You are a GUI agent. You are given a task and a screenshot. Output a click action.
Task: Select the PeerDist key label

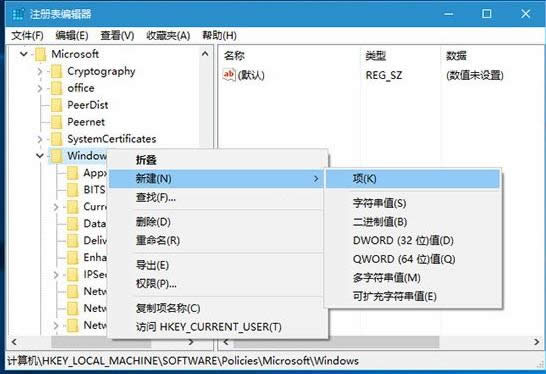tap(88, 105)
